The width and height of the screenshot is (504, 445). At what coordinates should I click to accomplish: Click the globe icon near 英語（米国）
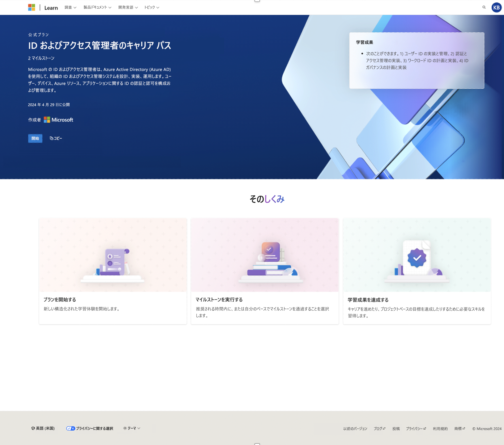(x=32, y=428)
